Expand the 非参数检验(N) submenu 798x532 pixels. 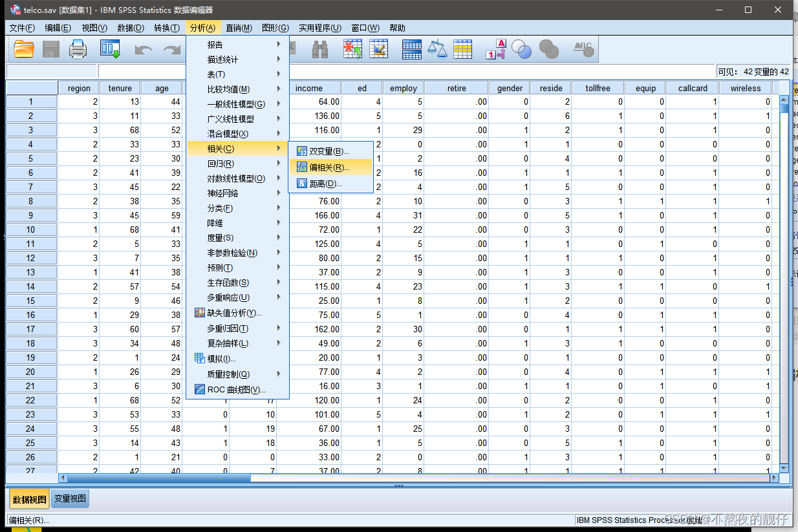[237, 253]
